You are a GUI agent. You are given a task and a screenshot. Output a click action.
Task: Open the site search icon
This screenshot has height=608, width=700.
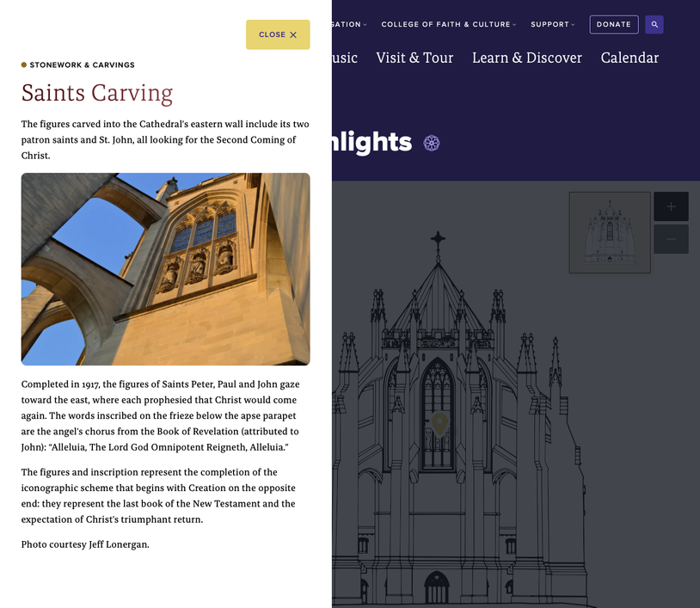(654, 25)
